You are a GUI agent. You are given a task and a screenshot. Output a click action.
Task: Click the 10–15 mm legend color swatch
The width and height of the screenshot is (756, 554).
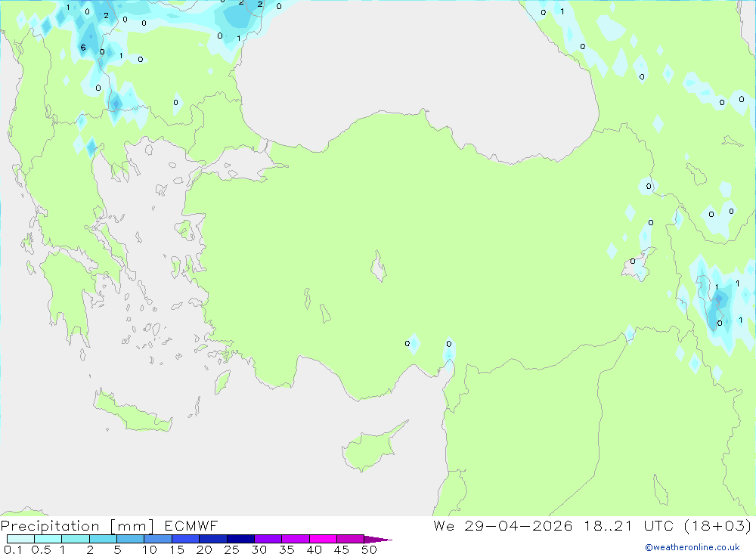point(158,539)
